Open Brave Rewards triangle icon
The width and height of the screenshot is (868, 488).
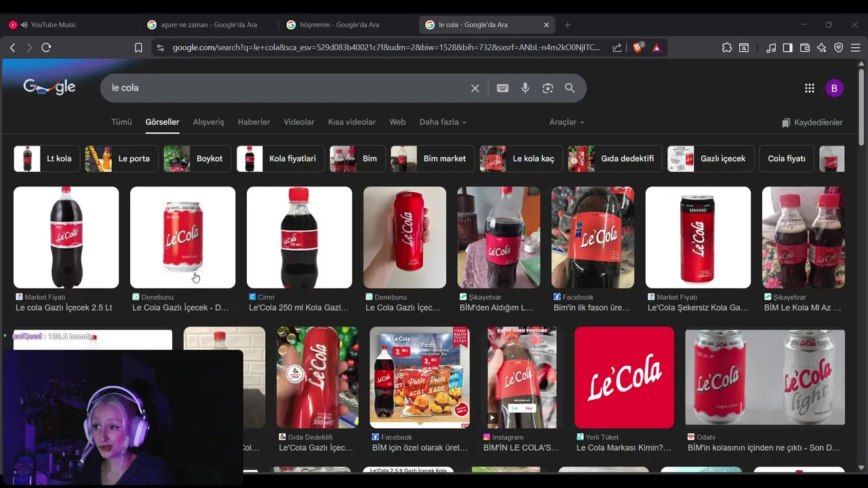pos(656,47)
